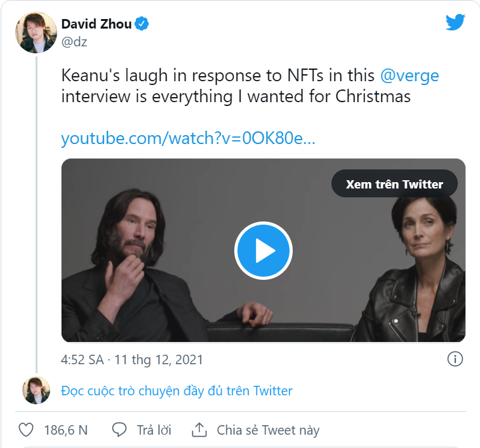This screenshot has height=448, width=480.
Task: Open the tweet info circle icon
Action: click(455, 359)
